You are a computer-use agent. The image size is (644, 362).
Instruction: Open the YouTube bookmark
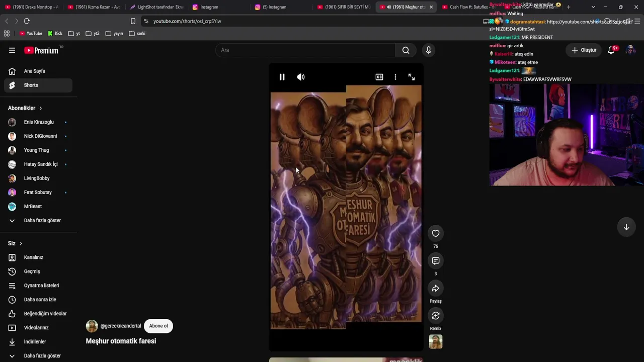click(x=31, y=34)
